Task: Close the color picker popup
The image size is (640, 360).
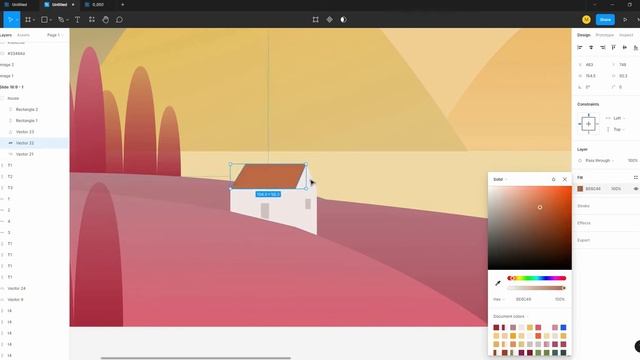Action: [564, 179]
